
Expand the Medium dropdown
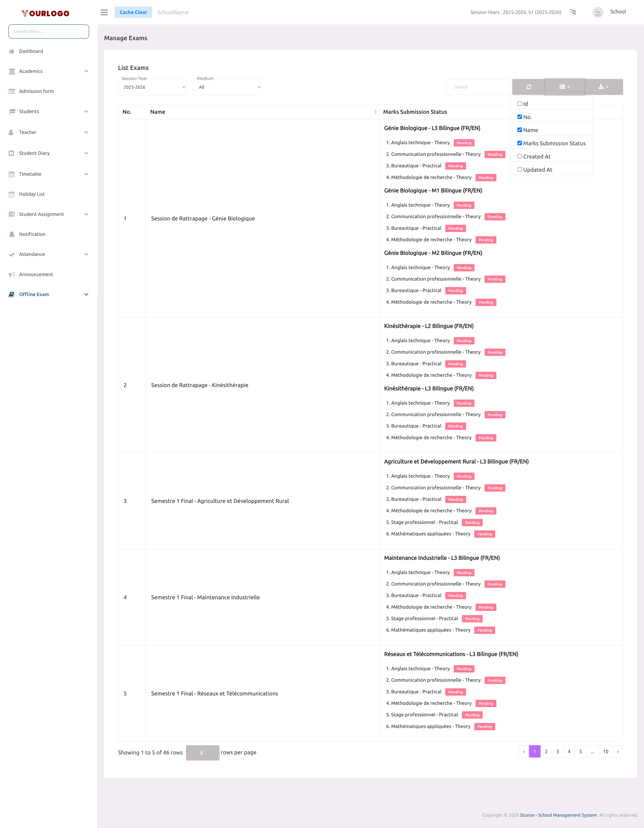[x=227, y=87]
